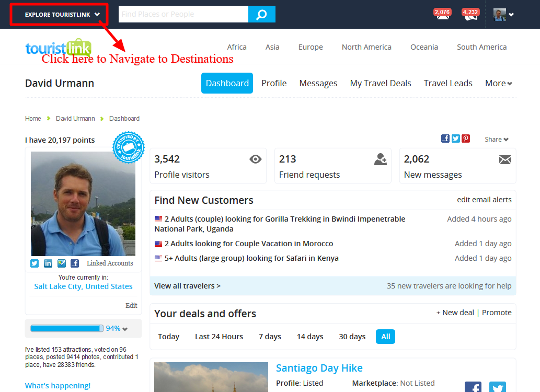Click Foursquare icon under profile photo

point(62,263)
